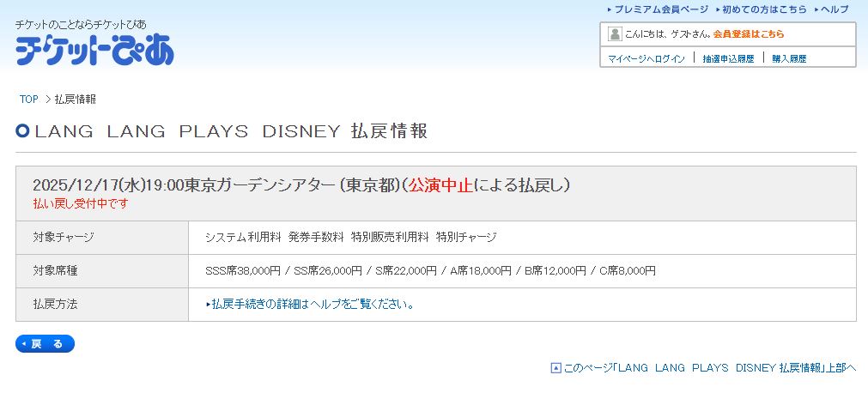Click the 払い戻し受付中です status text

pyautogui.click(x=81, y=204)
